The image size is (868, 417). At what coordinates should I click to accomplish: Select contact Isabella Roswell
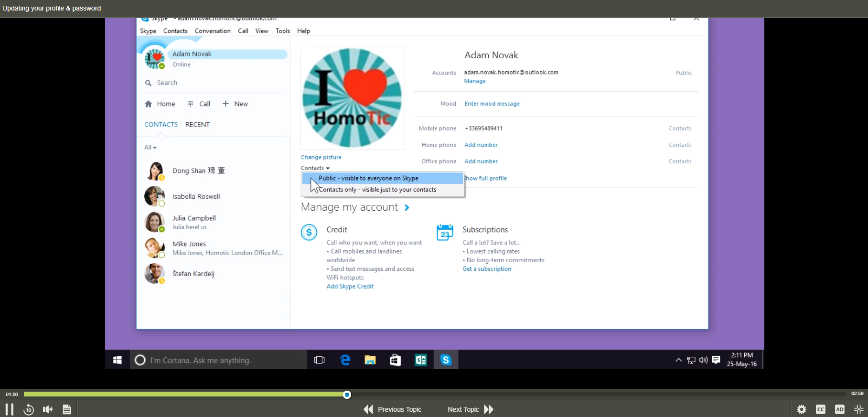[213, 196]
